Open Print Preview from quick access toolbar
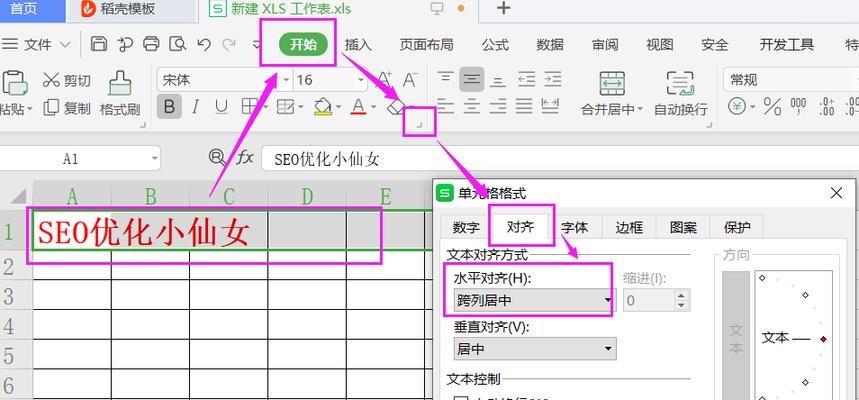The image size is (859, 400). [x=177, y=44]
